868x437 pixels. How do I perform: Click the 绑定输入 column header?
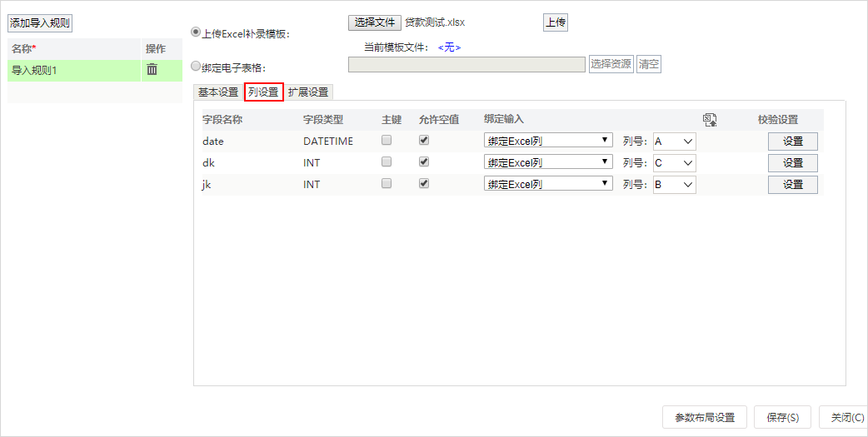[x=504, y=119]
